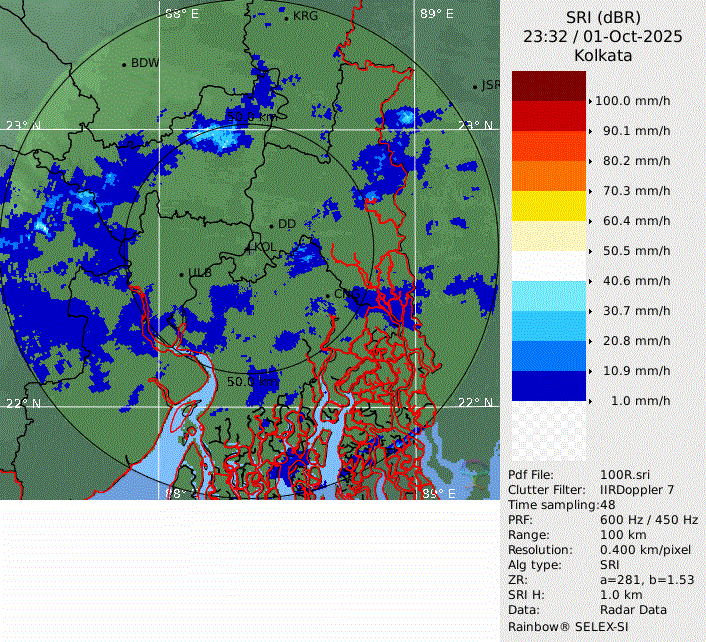Select the yellow legend color block

[x=548, y=206]
